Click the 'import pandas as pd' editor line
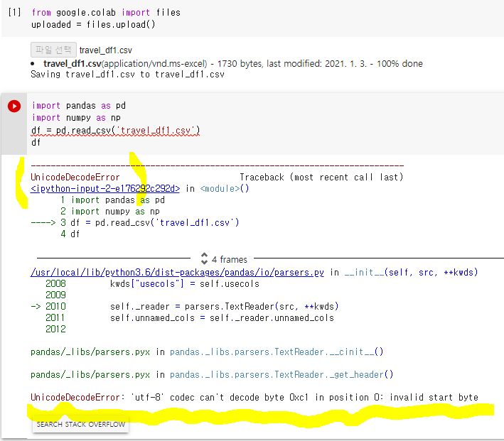 (78, 106)
